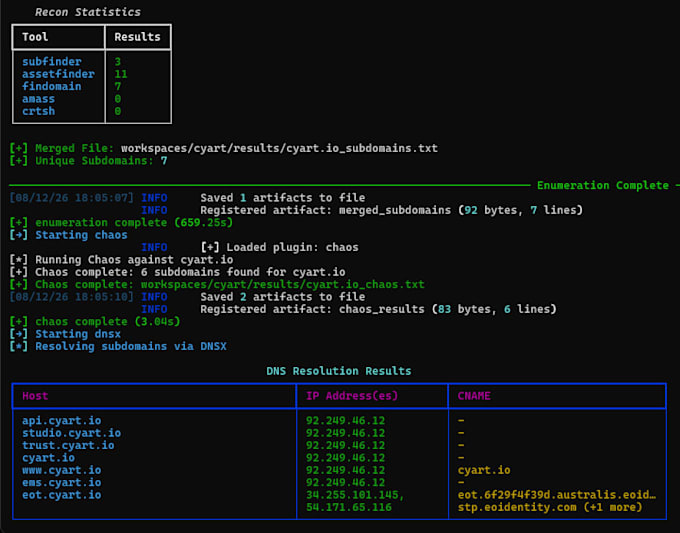680x533 pixels.
Task: Click the subfinder result value 3
Action: click(118, 62)
